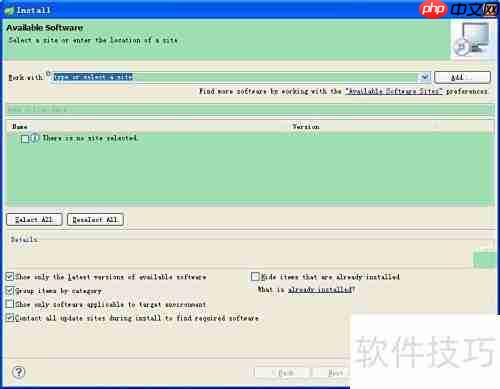Click the Name column header

[148, 126]
